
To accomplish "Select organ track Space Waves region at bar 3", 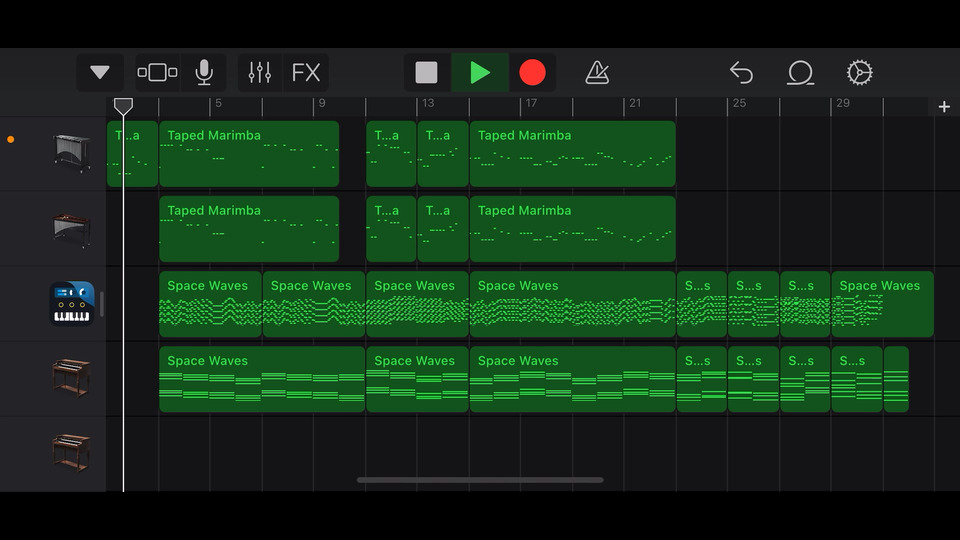I will click(262, 380).
